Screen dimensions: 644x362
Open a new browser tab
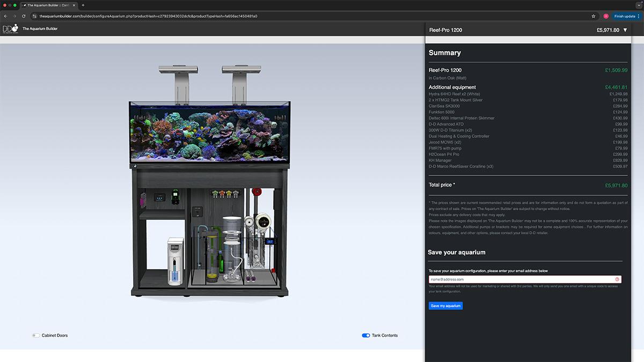coord(83,5)
